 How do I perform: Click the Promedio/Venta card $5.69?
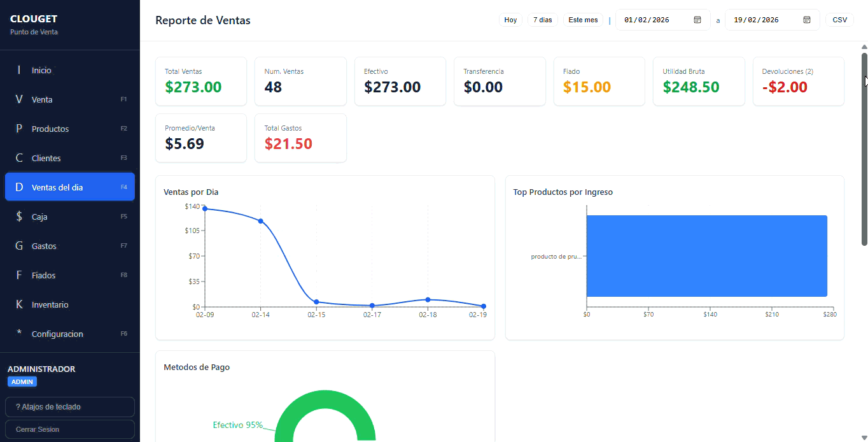[x=201, y=138]
